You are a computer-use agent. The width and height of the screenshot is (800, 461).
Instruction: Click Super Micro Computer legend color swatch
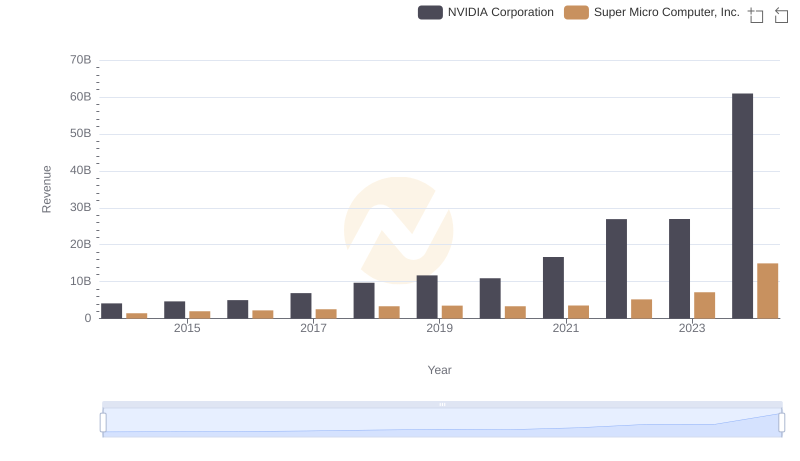tap(576, 12)
